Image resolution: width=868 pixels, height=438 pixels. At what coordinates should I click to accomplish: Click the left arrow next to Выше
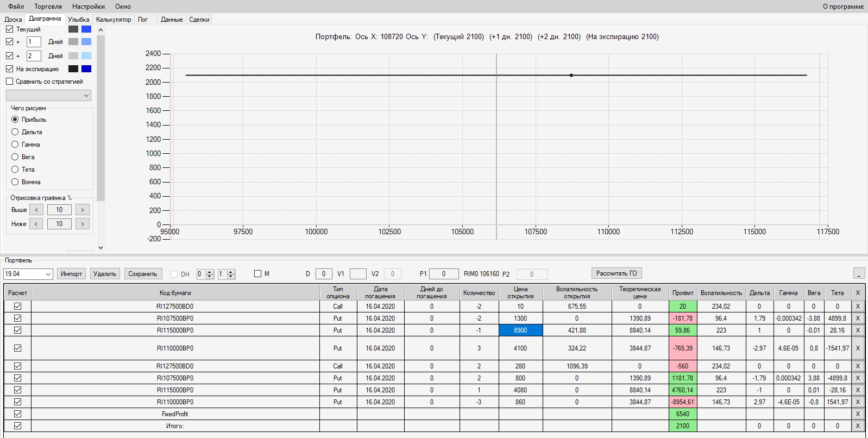click(36, 210)
